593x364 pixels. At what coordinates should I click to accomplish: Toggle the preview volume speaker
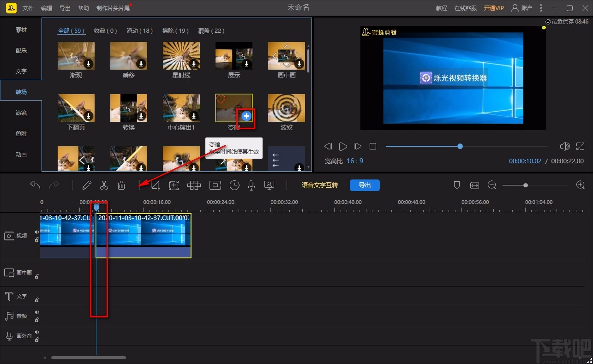(x=564, y=146)
